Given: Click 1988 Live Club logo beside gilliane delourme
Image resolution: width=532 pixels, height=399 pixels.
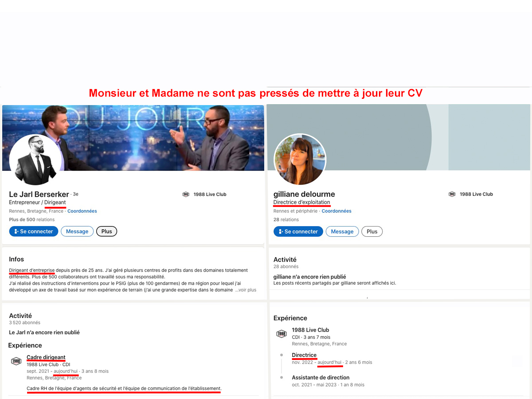Looking at the screenshot, I should (452, 194).
